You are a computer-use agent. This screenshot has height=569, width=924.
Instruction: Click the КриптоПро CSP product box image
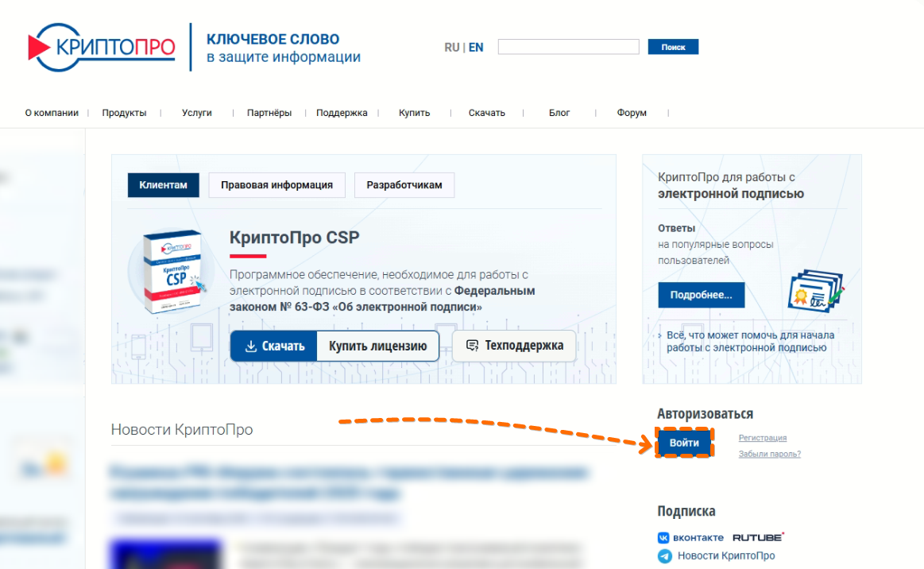point(172,271)
